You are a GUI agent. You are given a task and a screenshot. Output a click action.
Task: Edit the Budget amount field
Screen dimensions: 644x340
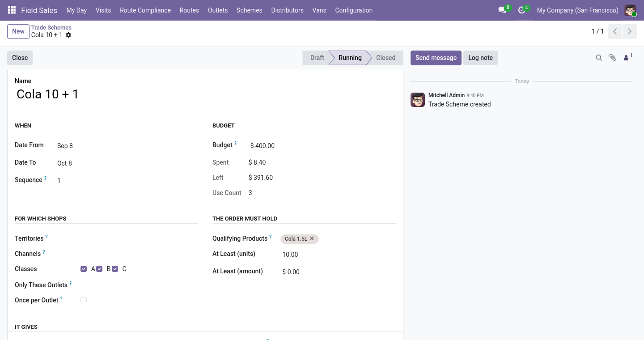pos(322,146)
